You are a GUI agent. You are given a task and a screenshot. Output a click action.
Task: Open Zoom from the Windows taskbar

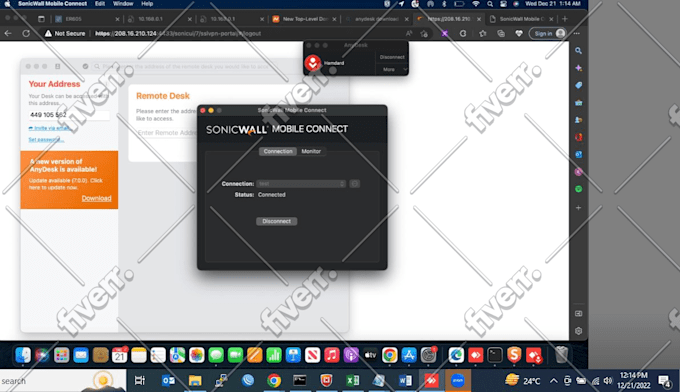coord(458,381)
